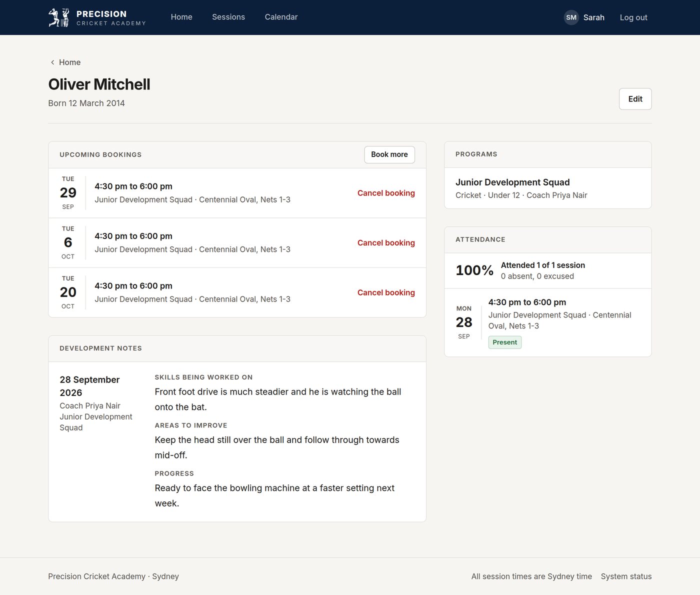This screenshot has width=700, height=595.
Task: Select the Oliver Mitchell heading
Action: click(99, 84)
